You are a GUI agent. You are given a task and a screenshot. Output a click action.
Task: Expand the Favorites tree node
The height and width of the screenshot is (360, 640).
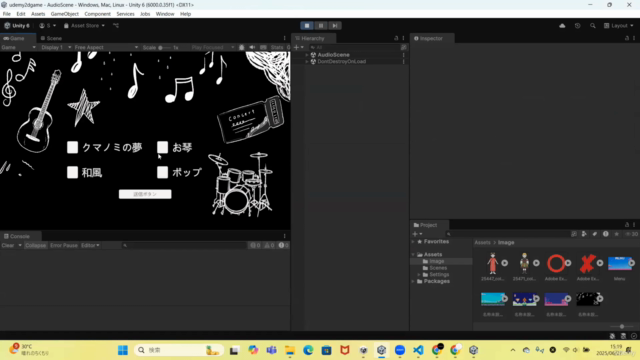pos(413,242)
